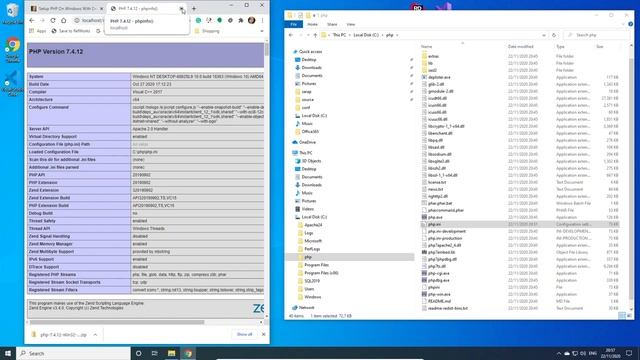Sort files by Date modified column
This screenshot has width=640, height=360.
point(520,47)
